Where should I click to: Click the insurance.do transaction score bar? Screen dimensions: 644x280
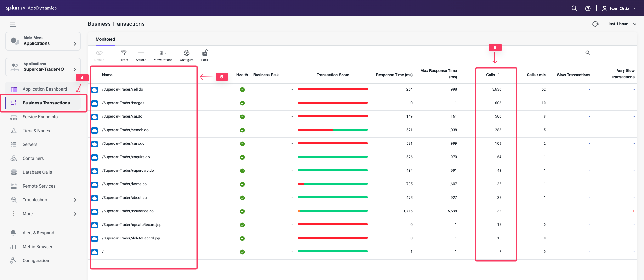pyautogui.click(x=333, y=211)
